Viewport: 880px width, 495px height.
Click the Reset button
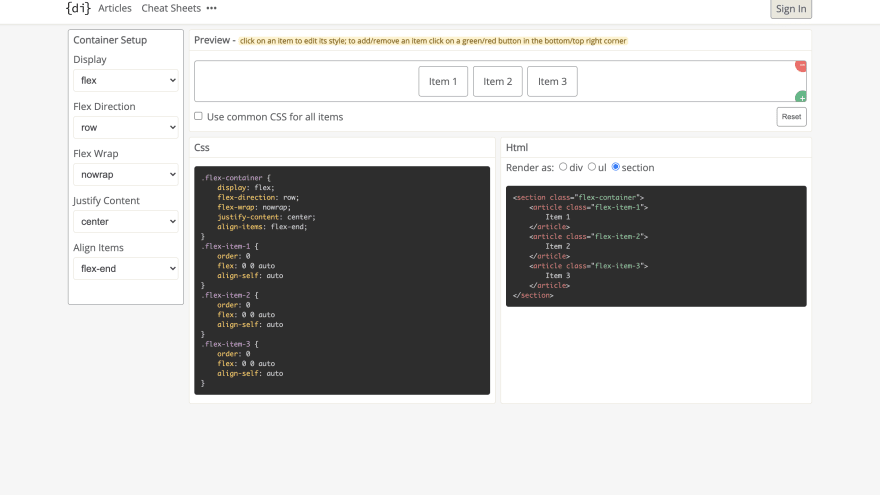point(791,117)
